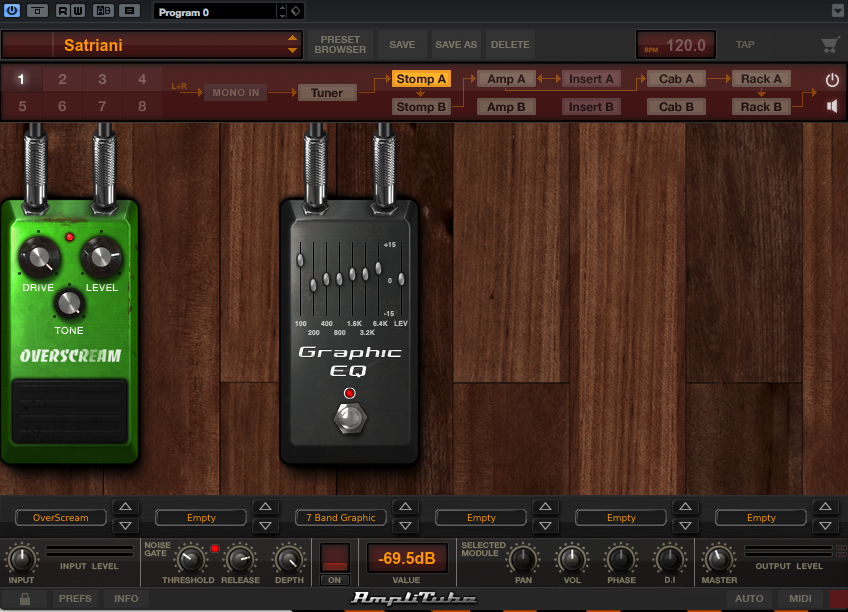Viewport: 848px width, 612px height.
Task: Open the PRESET BROWSER
Action: click(x=340, y=45)
